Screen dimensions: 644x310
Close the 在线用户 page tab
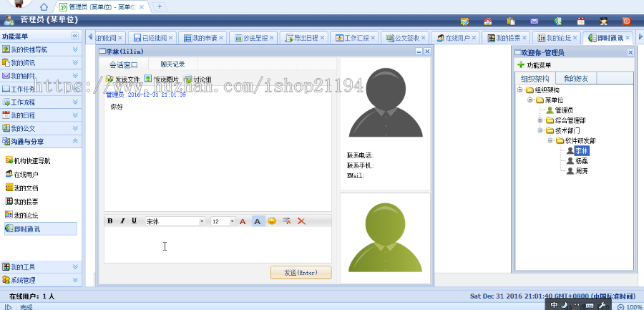474,38
